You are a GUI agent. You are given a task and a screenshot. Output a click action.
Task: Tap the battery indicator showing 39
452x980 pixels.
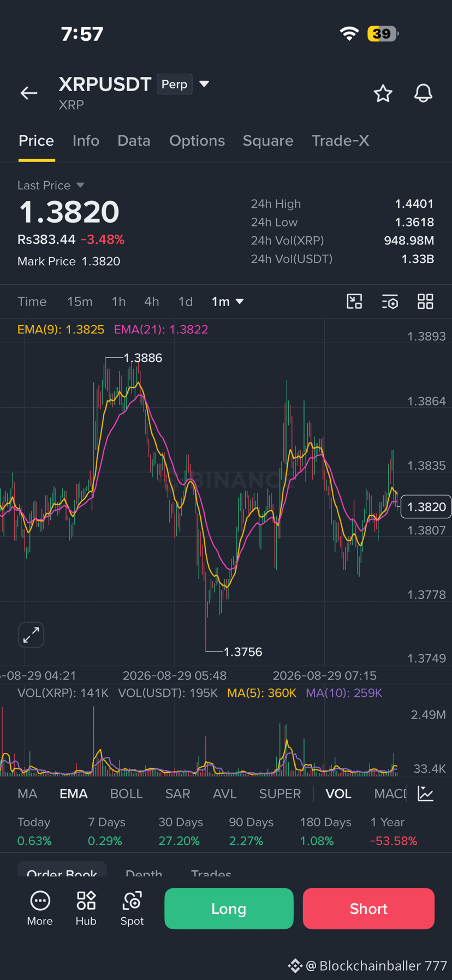(383, 34)
